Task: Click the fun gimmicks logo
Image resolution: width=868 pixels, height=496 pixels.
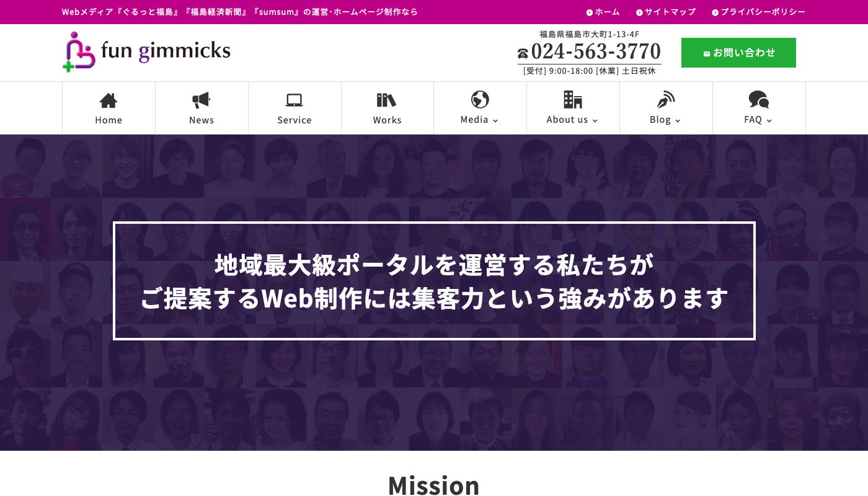Action: point(146,52)
